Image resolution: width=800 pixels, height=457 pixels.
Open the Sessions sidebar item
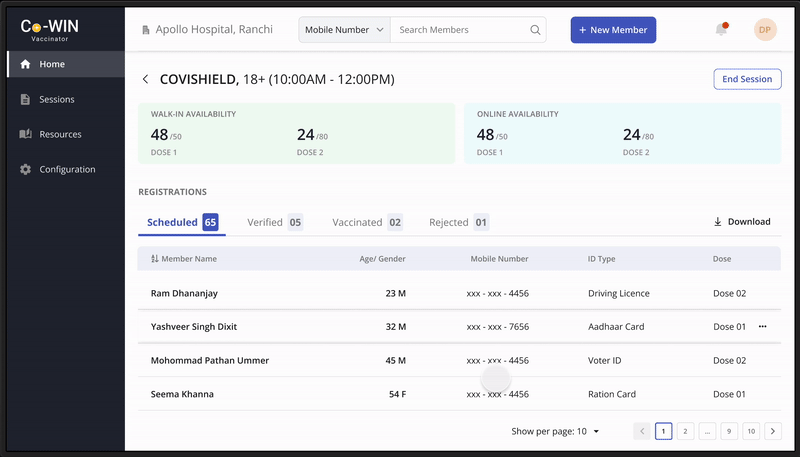[x=66, y=99]
